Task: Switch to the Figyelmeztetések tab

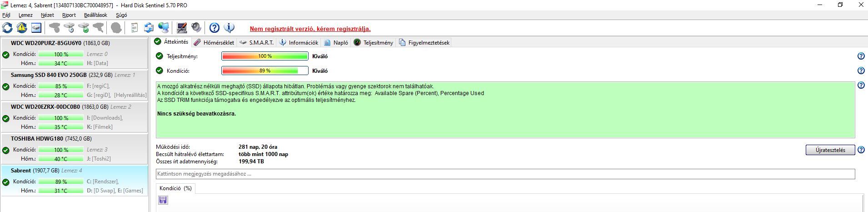Action: (424, 42)
